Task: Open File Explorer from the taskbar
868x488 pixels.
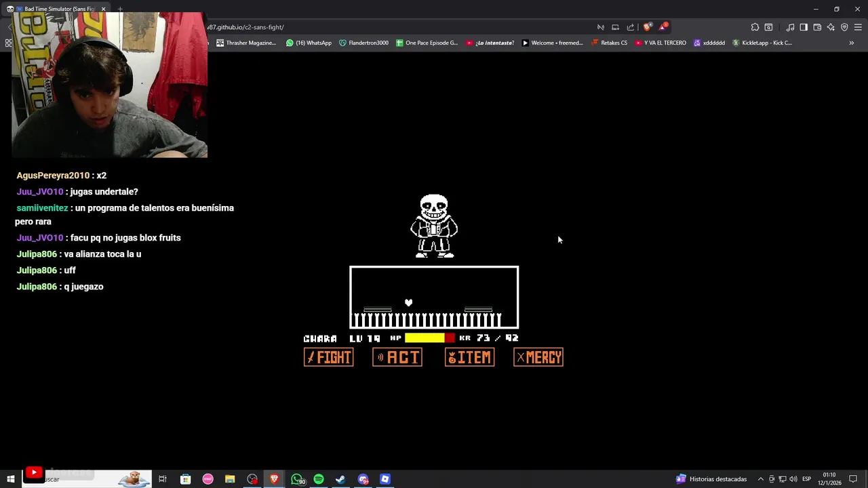Action: click(230, 479)
